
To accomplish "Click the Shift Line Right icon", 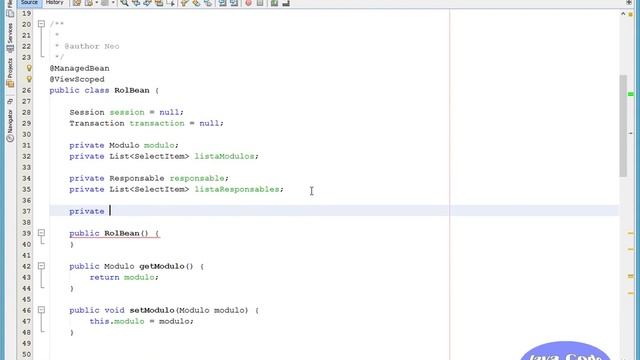I will coord(234,3).
